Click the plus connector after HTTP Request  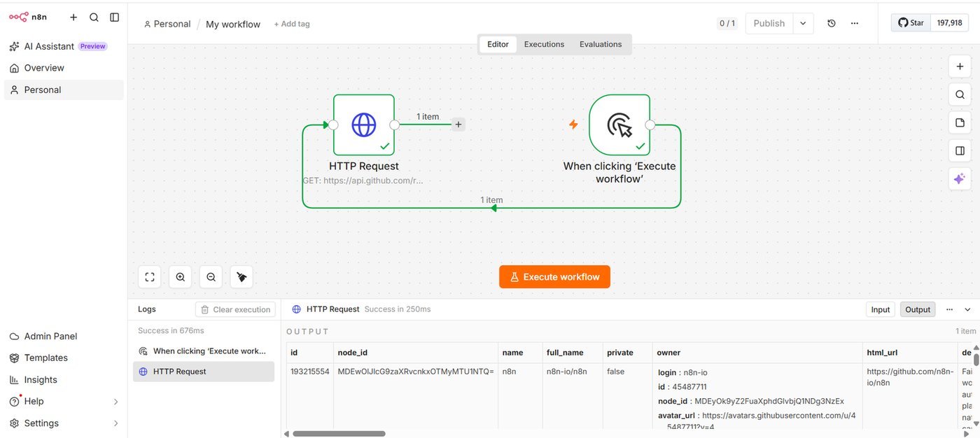[458, 125]
